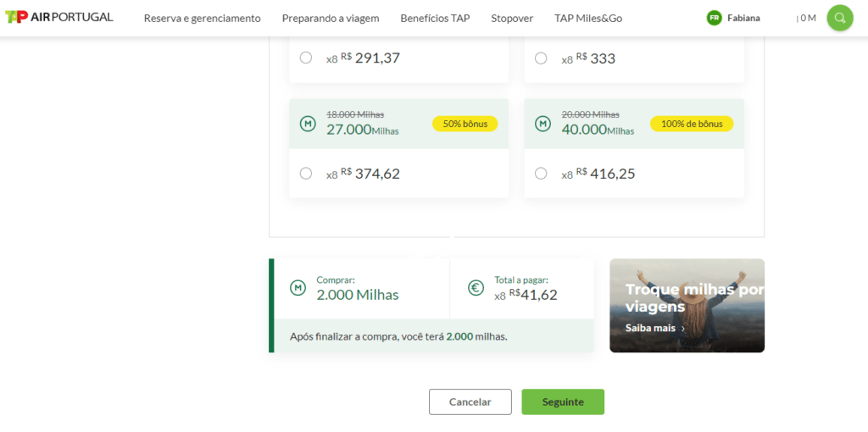
Task: Expand Preparando a viagem menu
Action: click(x=331, y=18)
